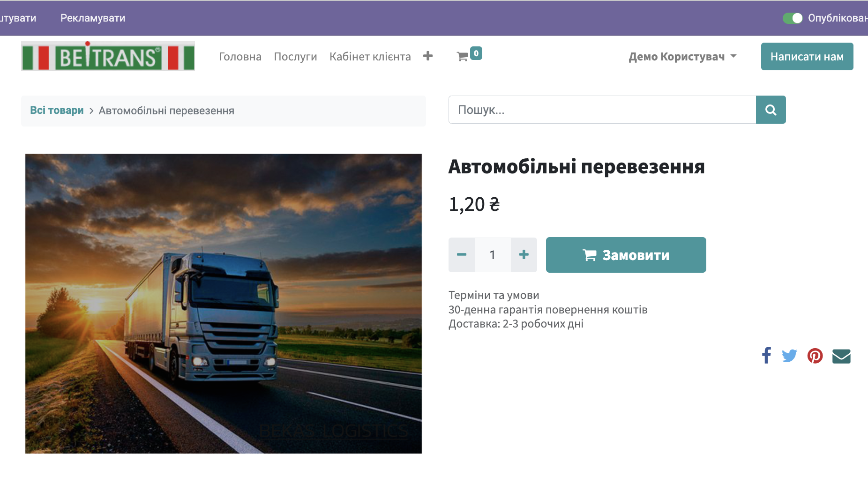The width and height of the screenshot is (868, 477).
Task: Focus the Пошук search field
Action: tap(602, 110)
